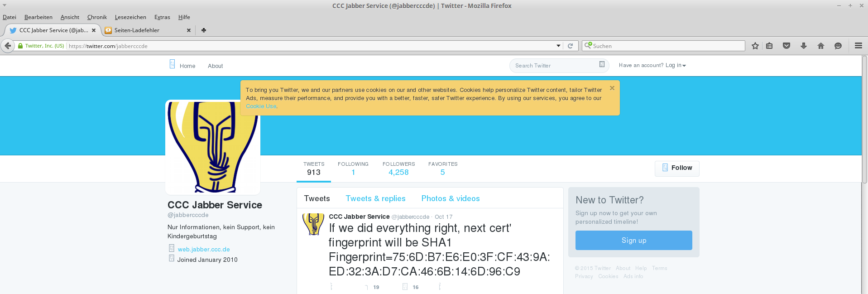Open the Hello chat bubble icon
868x294 pixels.
pos(838,46)
